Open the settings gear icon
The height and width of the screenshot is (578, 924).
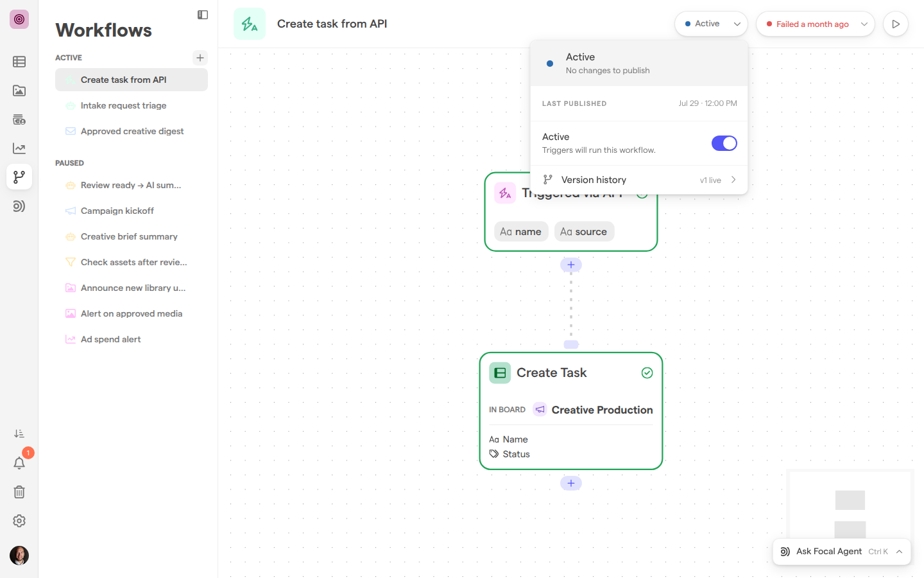[x=19, y=521]
